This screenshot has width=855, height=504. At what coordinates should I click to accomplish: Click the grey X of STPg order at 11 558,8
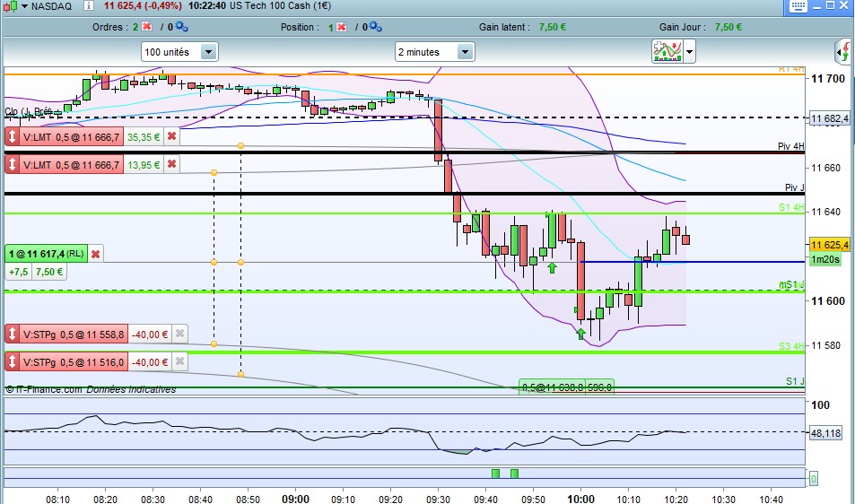pos(180,334)
